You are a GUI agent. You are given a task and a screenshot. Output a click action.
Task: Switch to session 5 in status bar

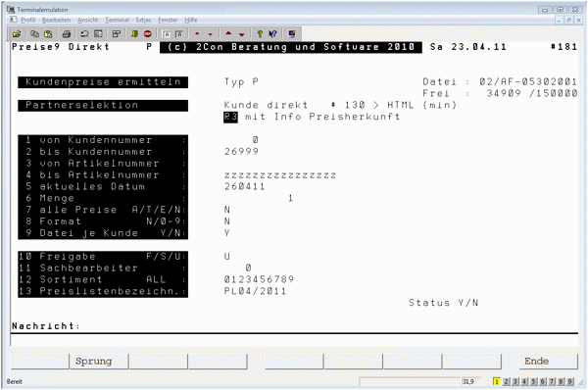click(533, 381)
